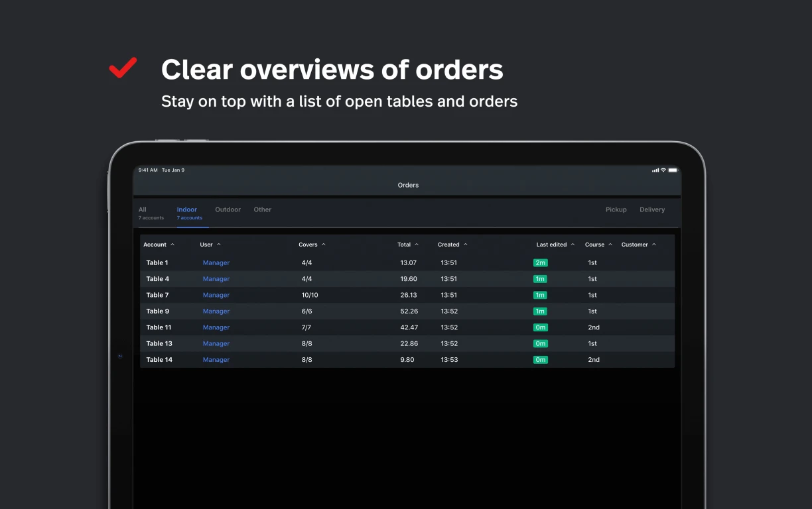This screenshot has width=812, height=509.
Task: Open the Manager link for Table 4
Action: pyautogui.click(x=216, y=279)
